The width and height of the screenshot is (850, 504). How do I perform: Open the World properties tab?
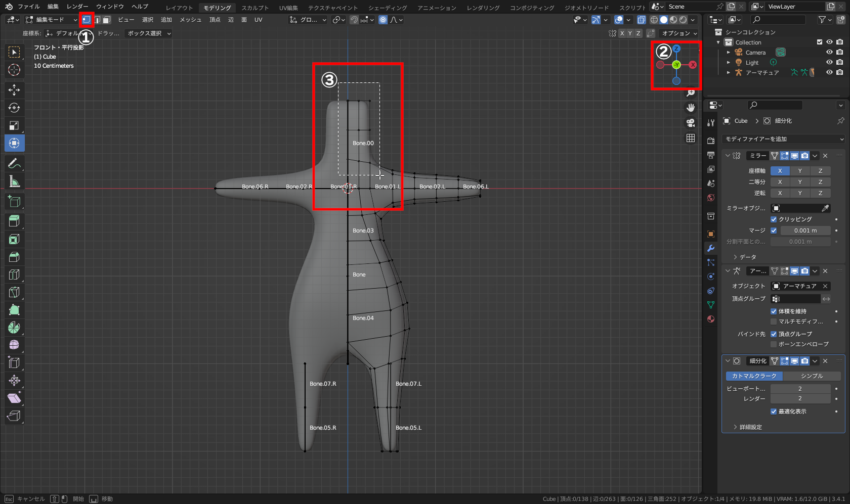click(711, 198)
